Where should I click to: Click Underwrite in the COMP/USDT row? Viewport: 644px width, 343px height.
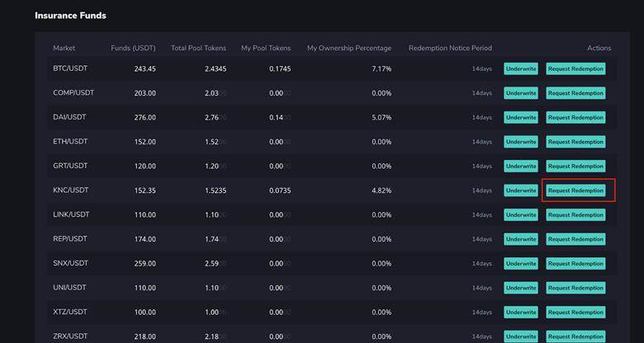point(521,93)
